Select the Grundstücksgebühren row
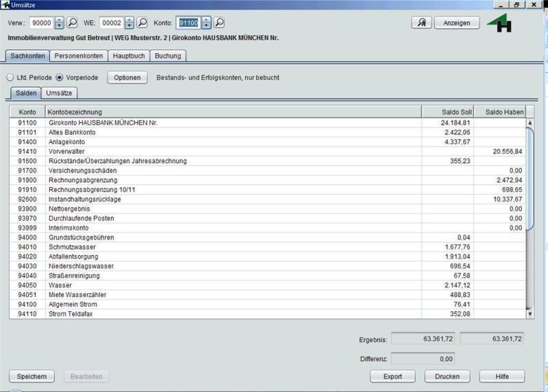 click(x=267, y=237)
